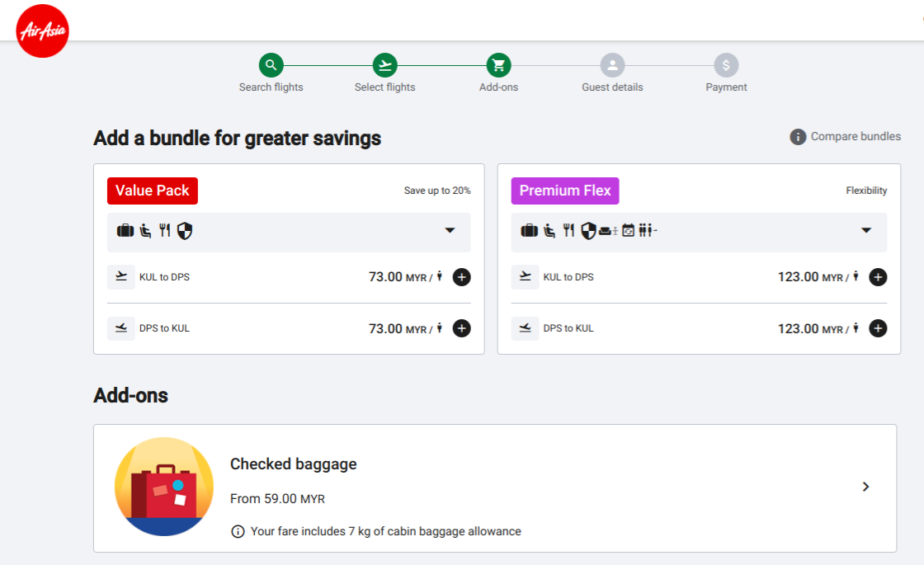Screen dimensions: 924x565
Task: Click the red Value Pack badge
Action: click(x=153, y=191)
